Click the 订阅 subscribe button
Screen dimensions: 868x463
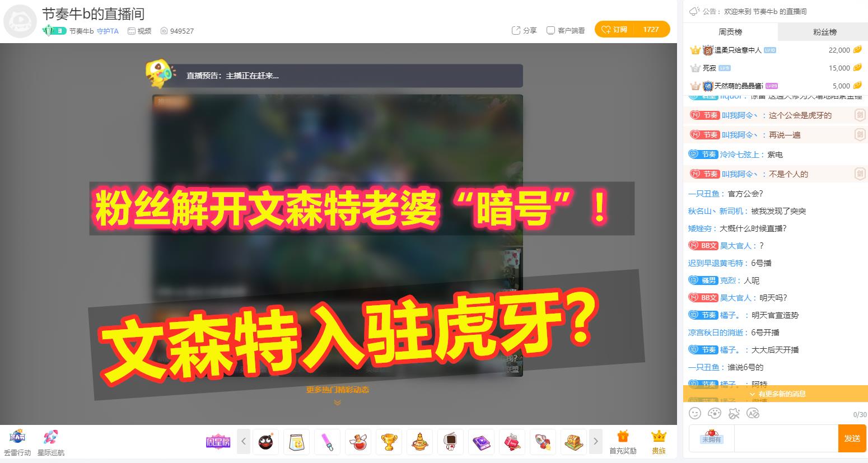[614, 29]
